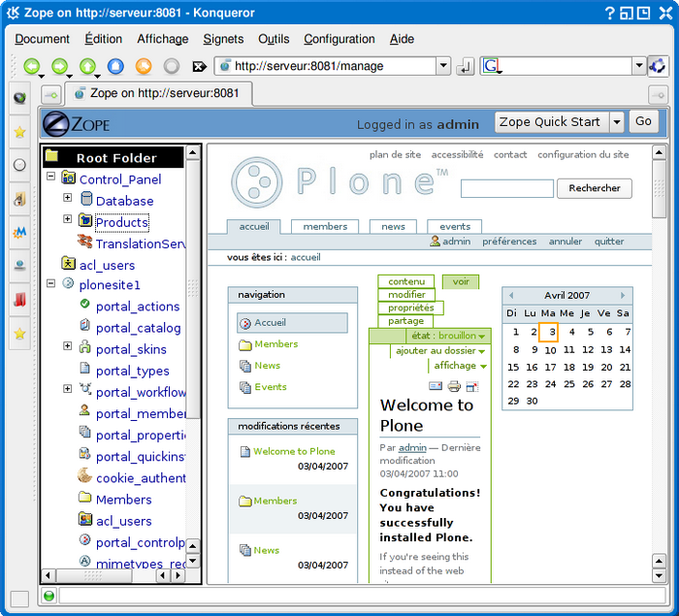679x616 pixels.
Task: Click the printer icon above Welcome to Plone
Action: click(x=454, y=385)
